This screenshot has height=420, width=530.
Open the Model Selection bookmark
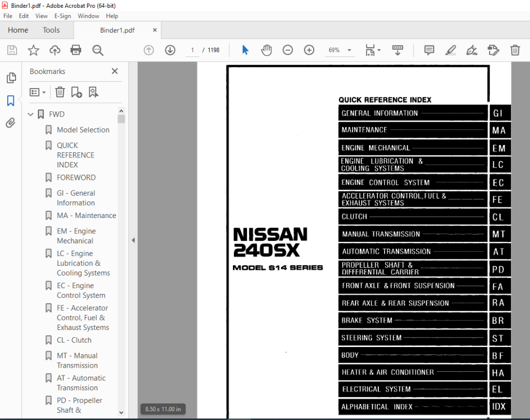pyautogui.click(x=83, y=130)
